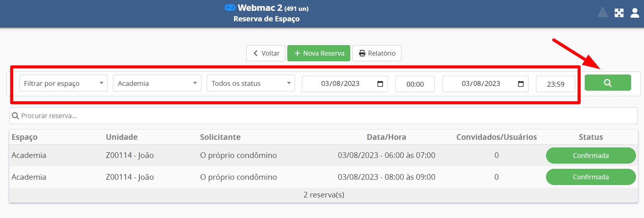The width and height of the screenshot is (644, 218).
Task: Click the 23:59 end time field
Action: pyautogui.click(x=555, y=84)
